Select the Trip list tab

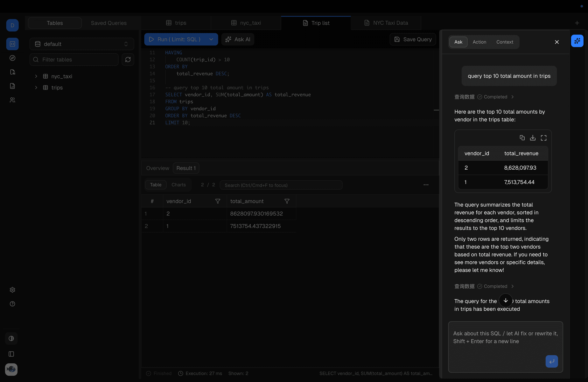pyautogui.click(x=316, y=23)
